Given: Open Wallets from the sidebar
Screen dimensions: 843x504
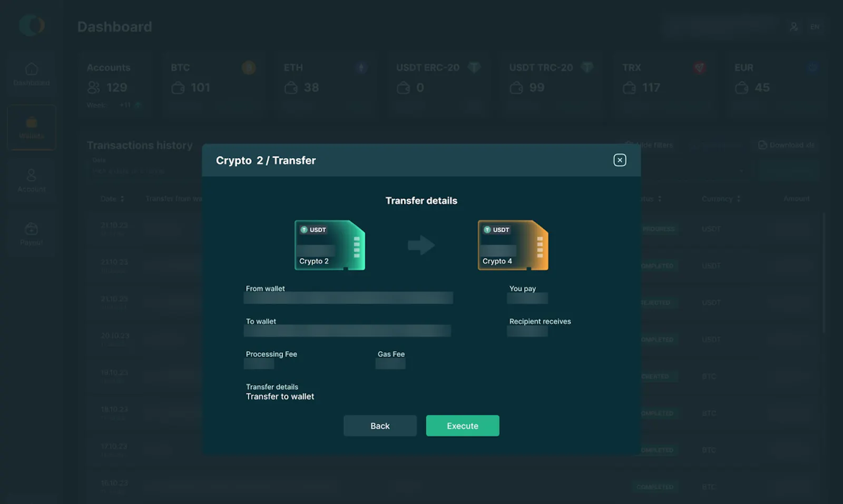Looking at the screenshot, I should point(32,127).
